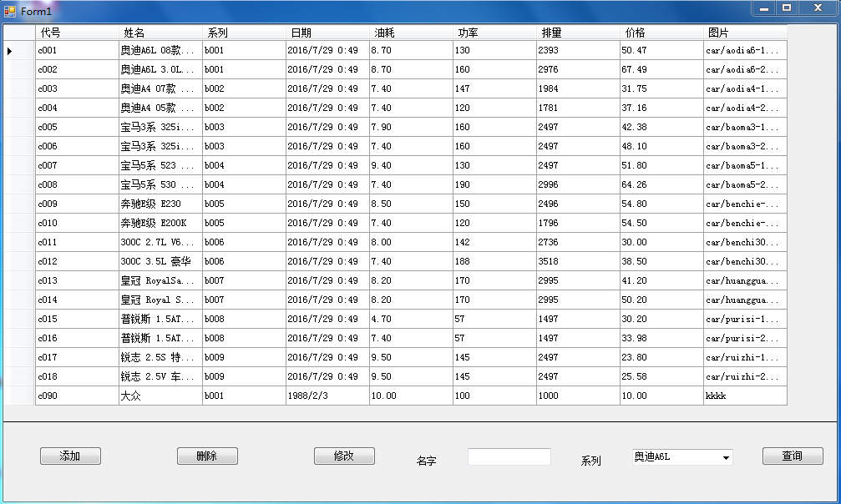This screenshot has width=841, height=504.
Task: Select the 系列 cell b008 in row c016
Action: tap(244, 338)
